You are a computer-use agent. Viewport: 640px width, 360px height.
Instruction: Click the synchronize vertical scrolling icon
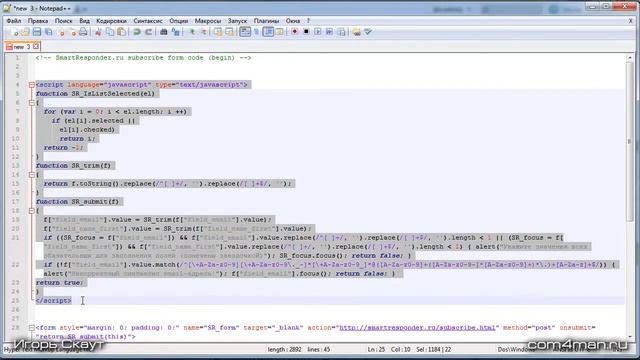[x=218, y=32]
